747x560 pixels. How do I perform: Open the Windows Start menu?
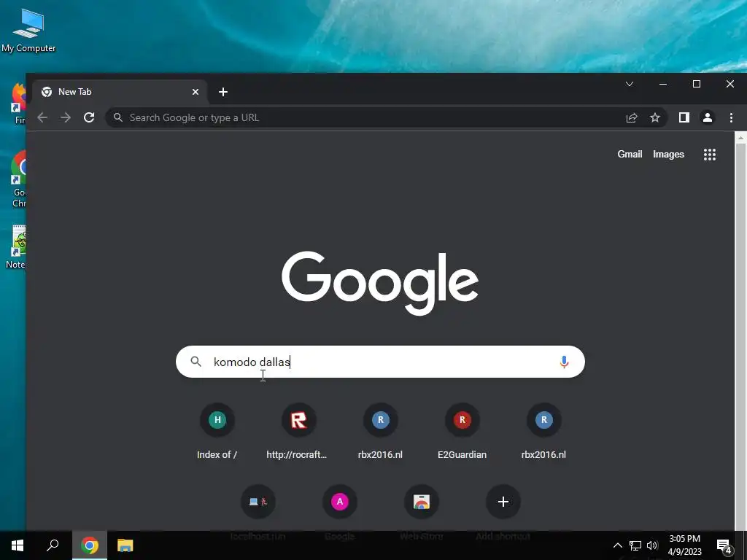click(x=18, y=545)
